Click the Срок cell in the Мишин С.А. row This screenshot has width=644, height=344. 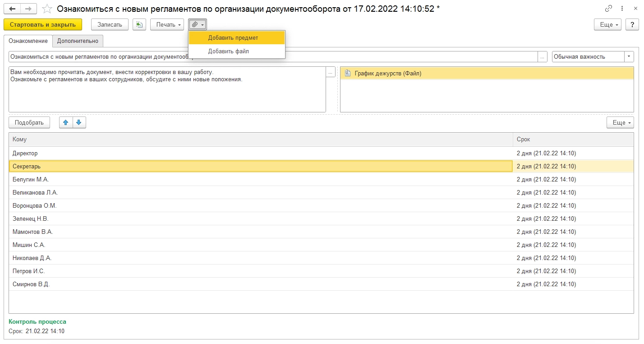pyautogui.click(x=573, y=245)
